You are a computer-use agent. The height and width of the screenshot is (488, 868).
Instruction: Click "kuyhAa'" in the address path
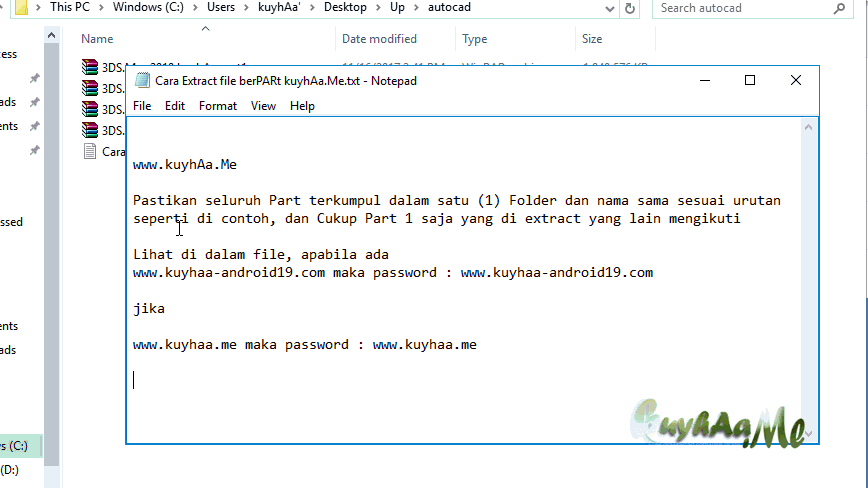point(279,7)
